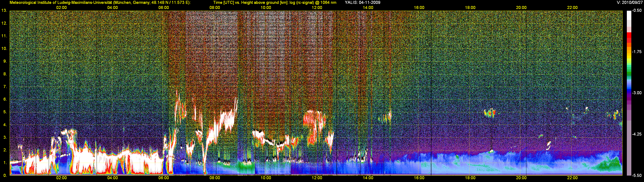The height and width of the screenshot is (182, 644).
Task: Click the 22:00 label on the top time axis
Action: (x=572, y=8)
